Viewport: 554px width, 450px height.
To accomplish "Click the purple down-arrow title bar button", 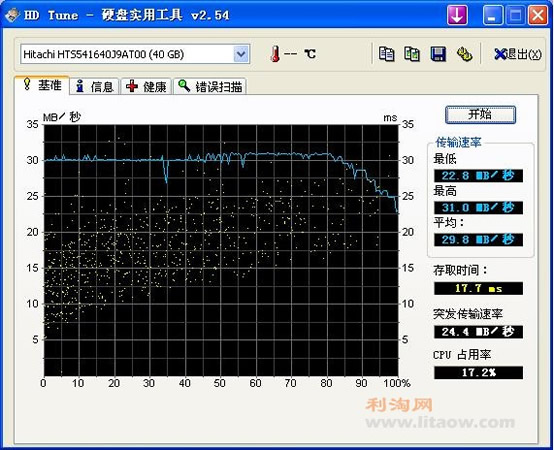I will 457,15.
